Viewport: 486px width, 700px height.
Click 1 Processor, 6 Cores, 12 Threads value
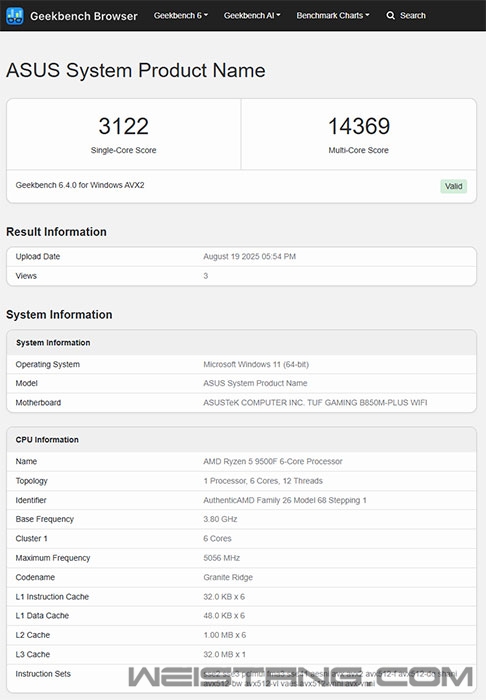point(263,481)
